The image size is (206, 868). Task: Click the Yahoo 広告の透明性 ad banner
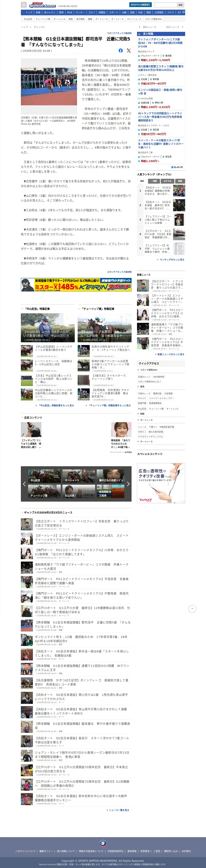pyautogui.click(x=161, y=483)
